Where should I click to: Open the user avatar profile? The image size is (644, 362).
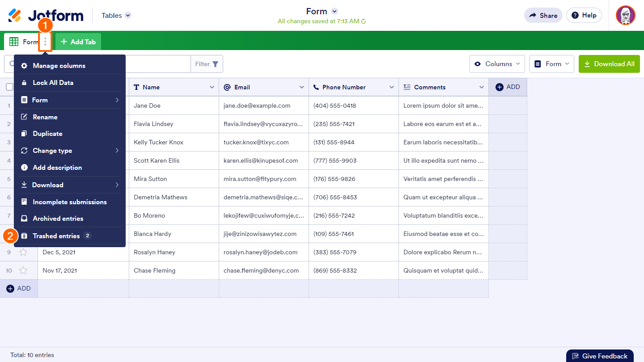click(x=625, y=15)
